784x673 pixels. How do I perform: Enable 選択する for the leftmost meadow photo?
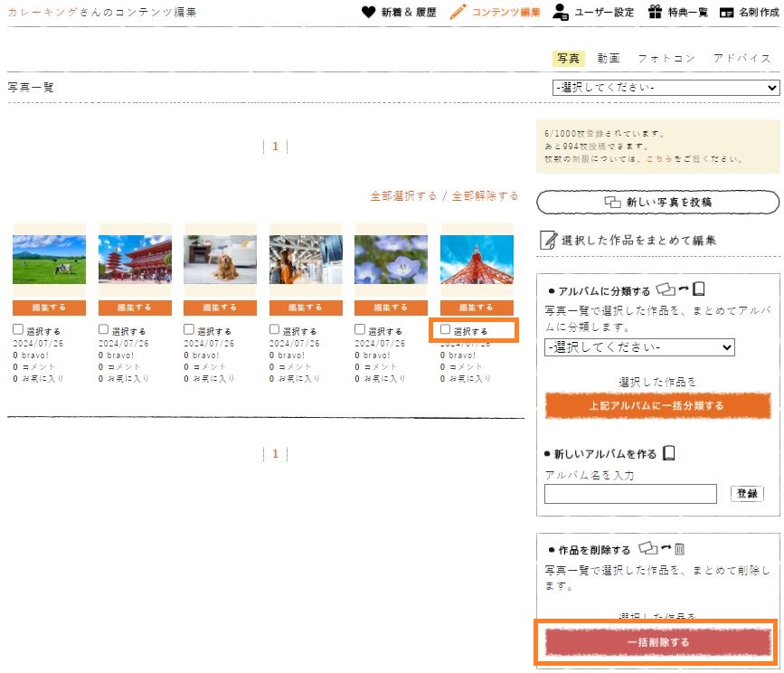[x=16, y=329]
